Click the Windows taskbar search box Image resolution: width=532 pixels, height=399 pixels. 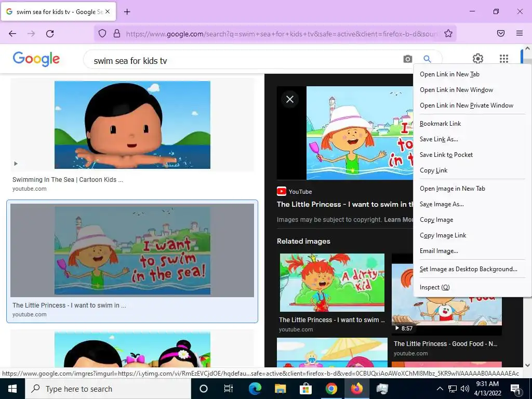coord(108,389)
